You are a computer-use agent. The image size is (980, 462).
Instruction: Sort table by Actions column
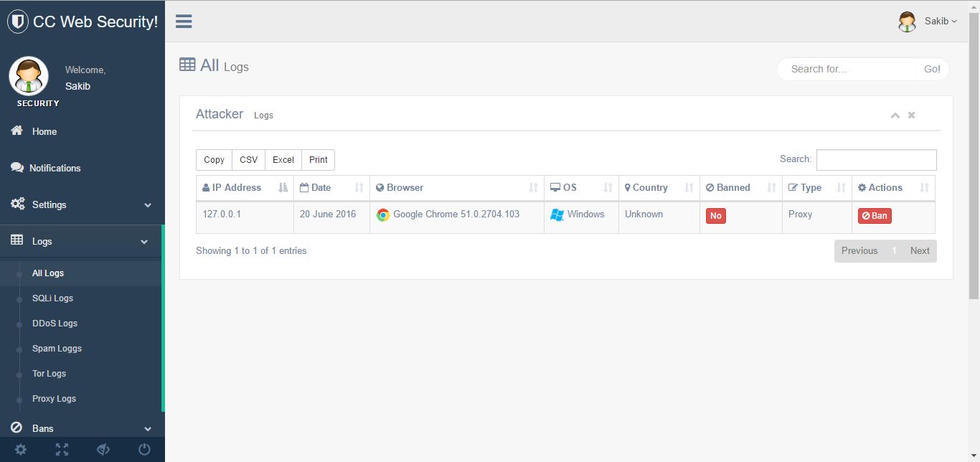(893, 188)
